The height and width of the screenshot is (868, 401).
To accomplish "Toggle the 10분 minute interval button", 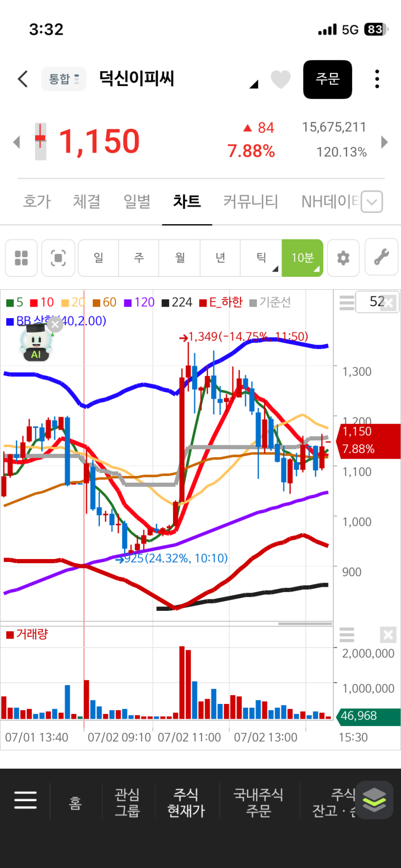I will click(x=302, y=258).
